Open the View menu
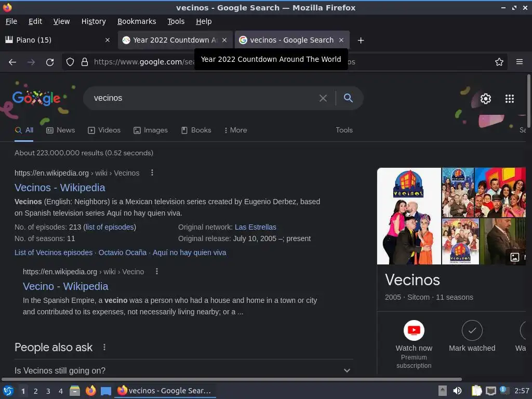Viewport: 532px width, 399px height. coord(61,21)
